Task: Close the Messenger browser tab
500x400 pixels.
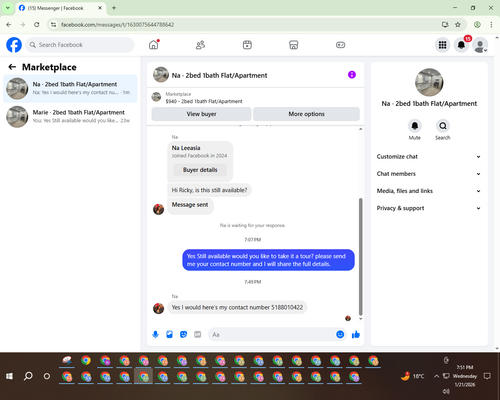Action: click(100, 8)
